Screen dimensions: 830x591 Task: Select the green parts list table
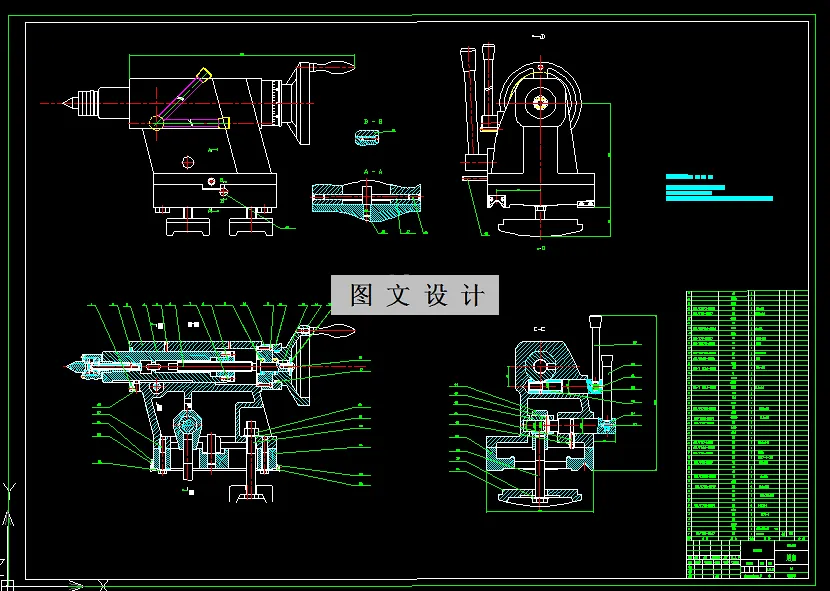click(x=747, y=414)
